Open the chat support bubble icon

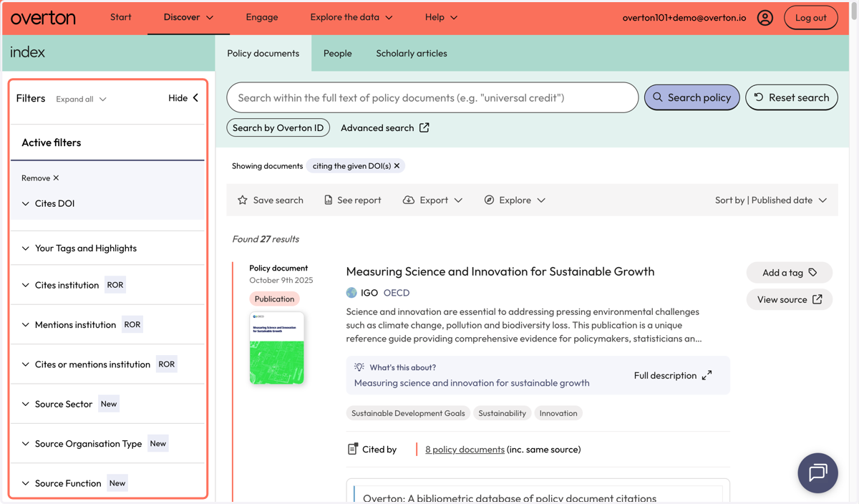tap(817, 472)
